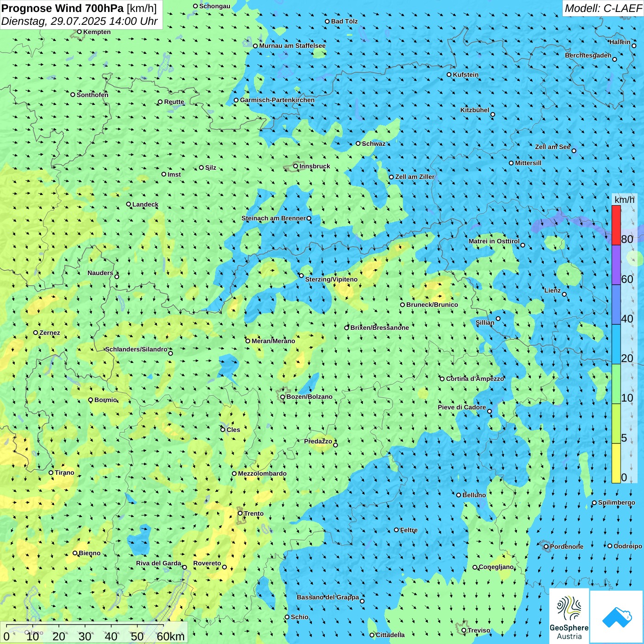Click the Cortina d'Ampezzo label
The width and height of the screenshot is (644, 644).
[x=475, y=379]
